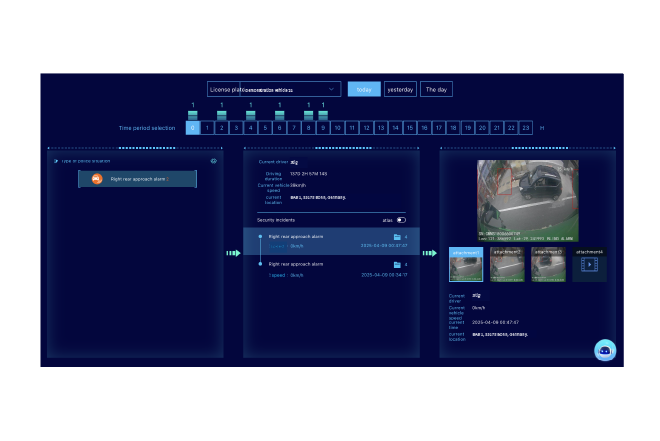This screenshot has width=660, height=441.
Task: Select hour 23 in time period selection
Action: tap(526, 128)
